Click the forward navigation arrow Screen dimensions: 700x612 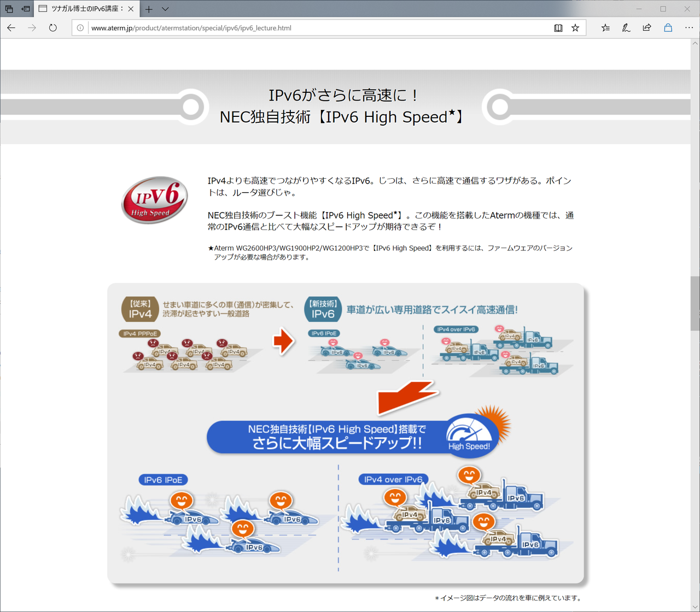pyautogui.click(x=32, y=28)
